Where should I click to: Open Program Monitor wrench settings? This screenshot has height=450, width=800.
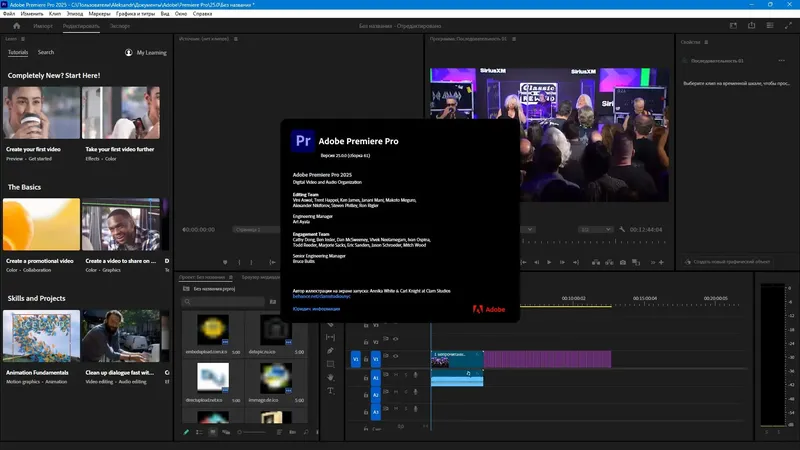622,229
